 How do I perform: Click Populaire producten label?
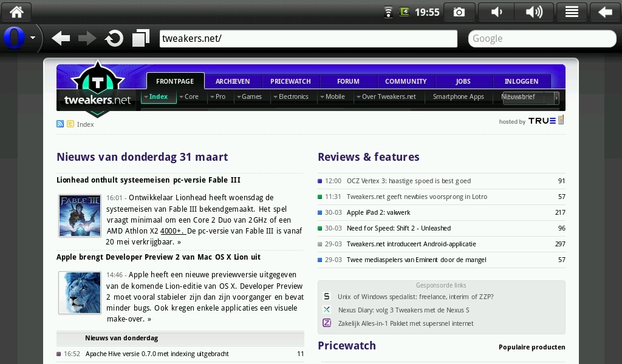coord(532,347)
